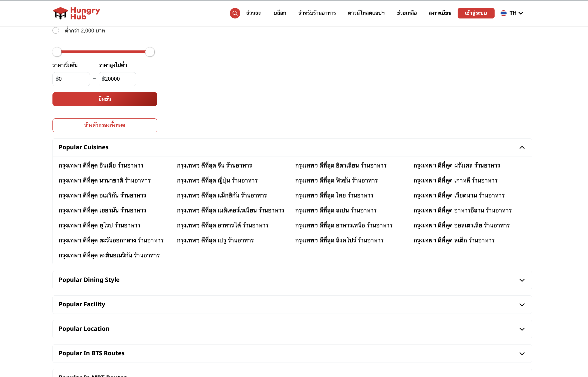Screen dimensions: 588x377
Task: Open the บล็อก menu item
Action: point(280,13)
